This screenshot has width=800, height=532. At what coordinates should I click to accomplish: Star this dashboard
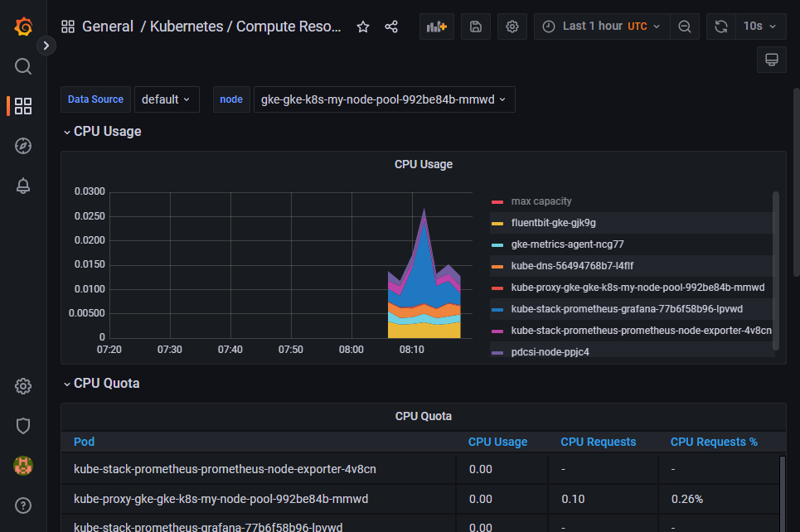pyautogui.click(x=362, y=26)
